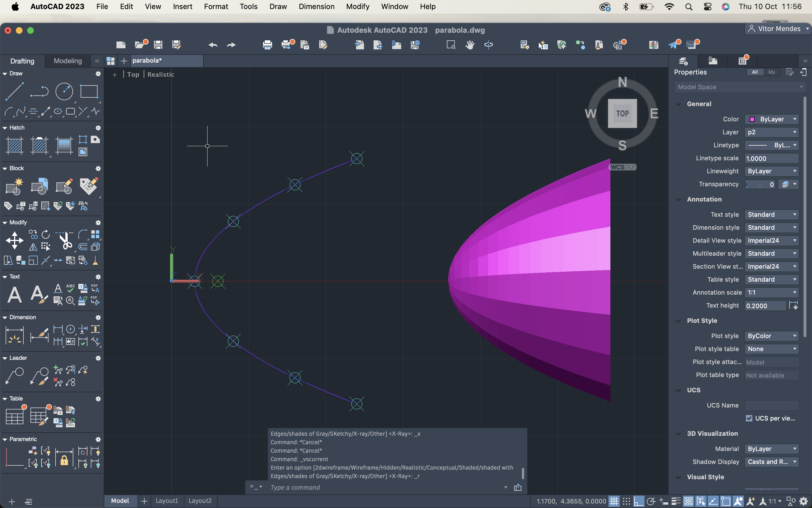The height and width of the screenshot is (508, 812).
Task: Select the Gradient hatch tool
Action: tap(64, 146)
